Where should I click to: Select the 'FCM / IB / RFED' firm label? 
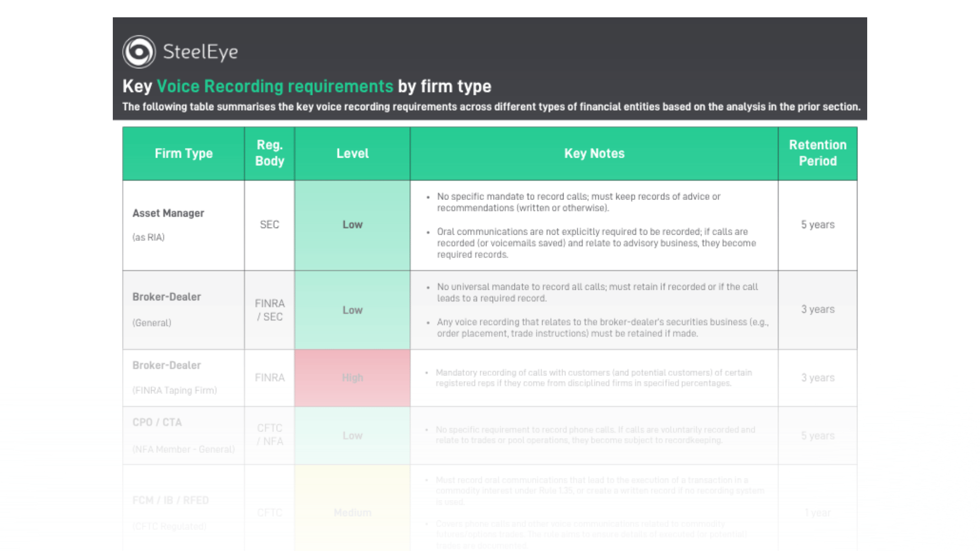[x=171, y=500]
